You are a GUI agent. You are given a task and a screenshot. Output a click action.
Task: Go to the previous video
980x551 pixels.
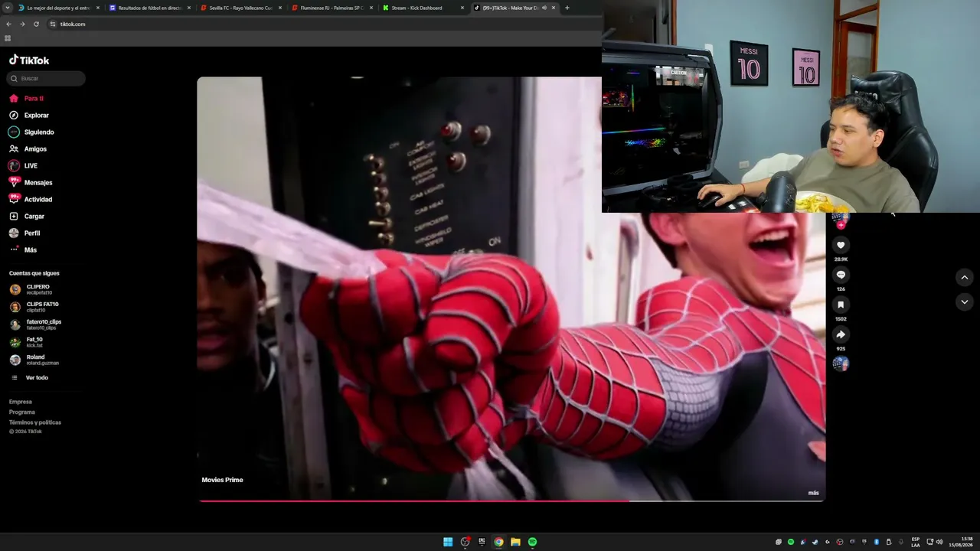965,277
